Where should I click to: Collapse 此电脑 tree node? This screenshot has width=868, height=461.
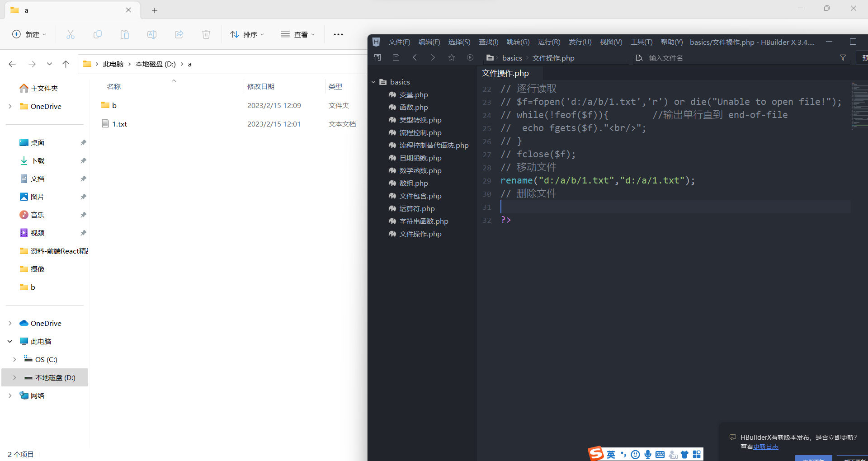pos(10,341)
